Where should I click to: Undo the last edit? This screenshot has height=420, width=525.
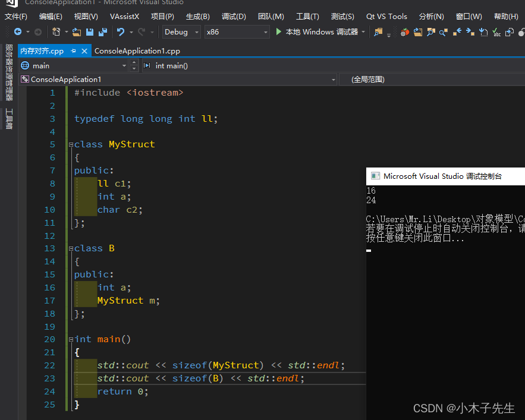[121, 32]
